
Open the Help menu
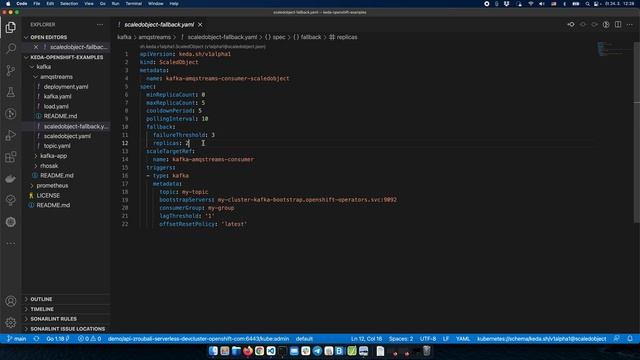click(174, 4)
